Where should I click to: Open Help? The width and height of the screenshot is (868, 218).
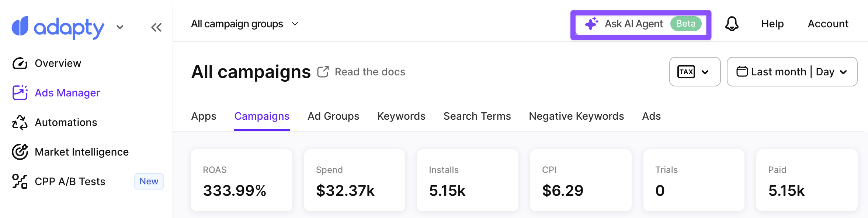click(x=772, y=24)
